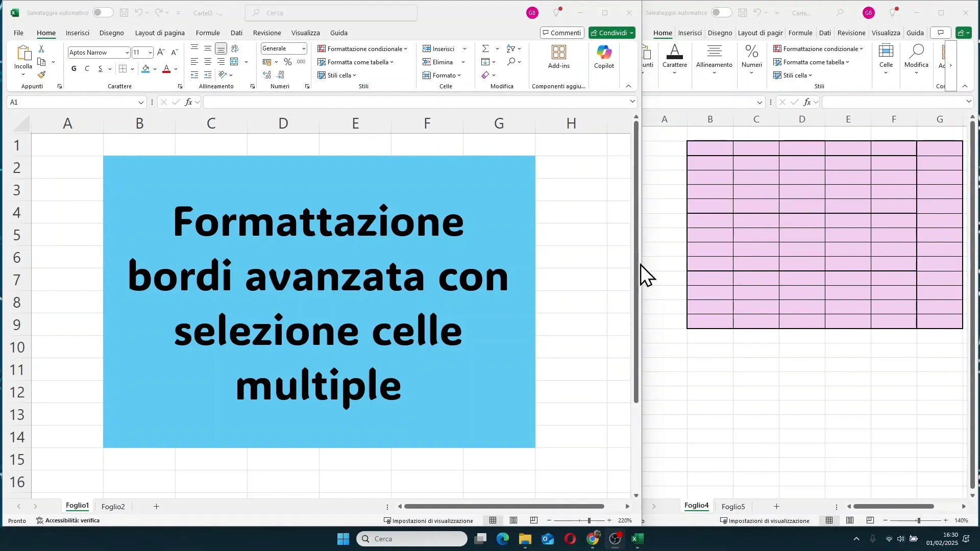Viewport: 980px width, 551px height.
Task: Expand Formatta come tabella in left window
Action: 356,62
